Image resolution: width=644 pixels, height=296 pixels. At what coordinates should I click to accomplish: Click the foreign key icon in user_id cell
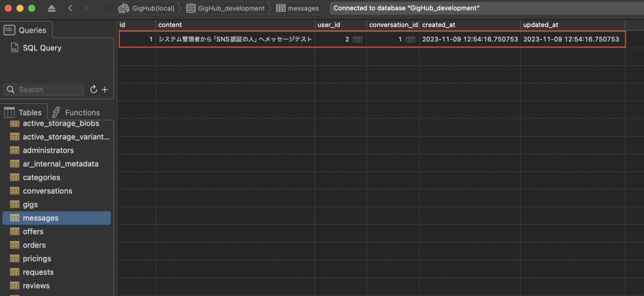(x=357, y=39)
